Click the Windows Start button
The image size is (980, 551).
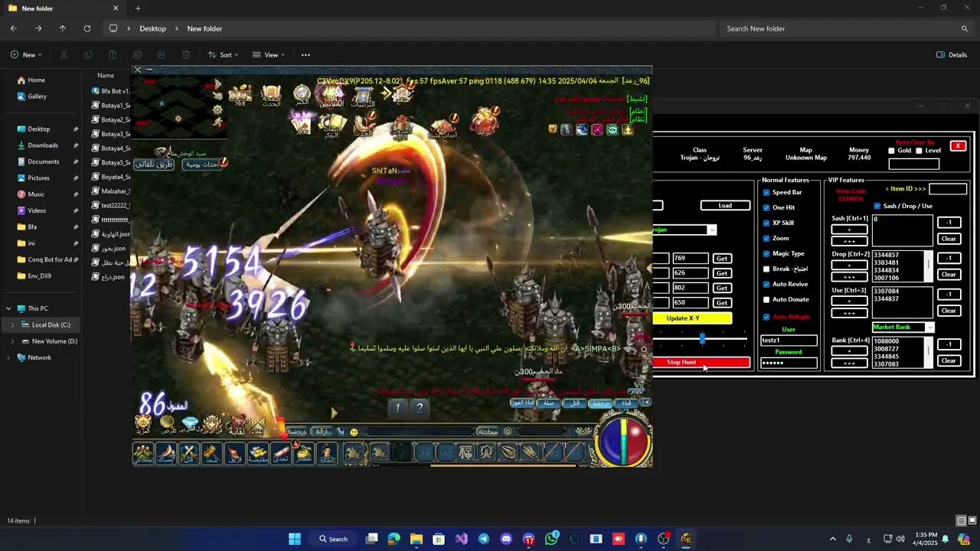tap(295, 539)
